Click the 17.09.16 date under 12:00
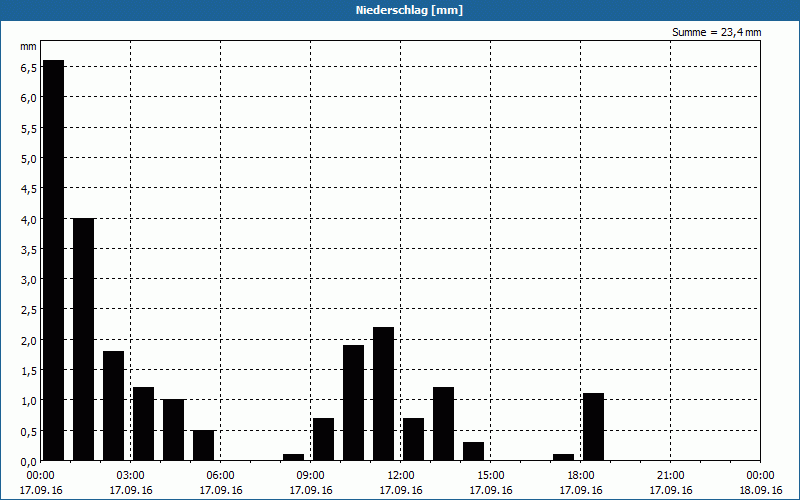The image size is (800, 500). tap(401, 490)
